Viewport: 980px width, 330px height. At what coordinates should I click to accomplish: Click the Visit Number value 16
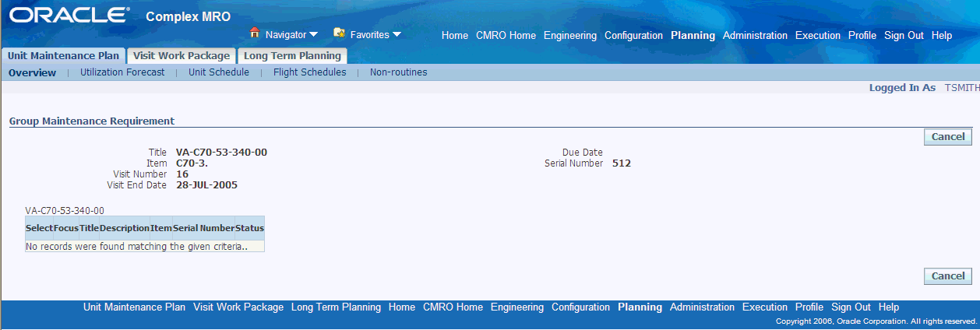click(x=182, y=174)
